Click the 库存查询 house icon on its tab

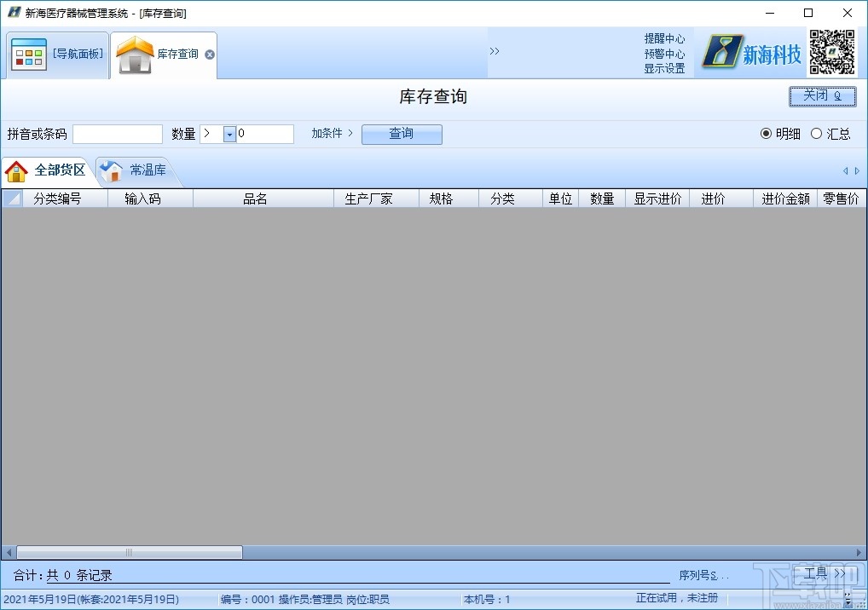(135, 54)
